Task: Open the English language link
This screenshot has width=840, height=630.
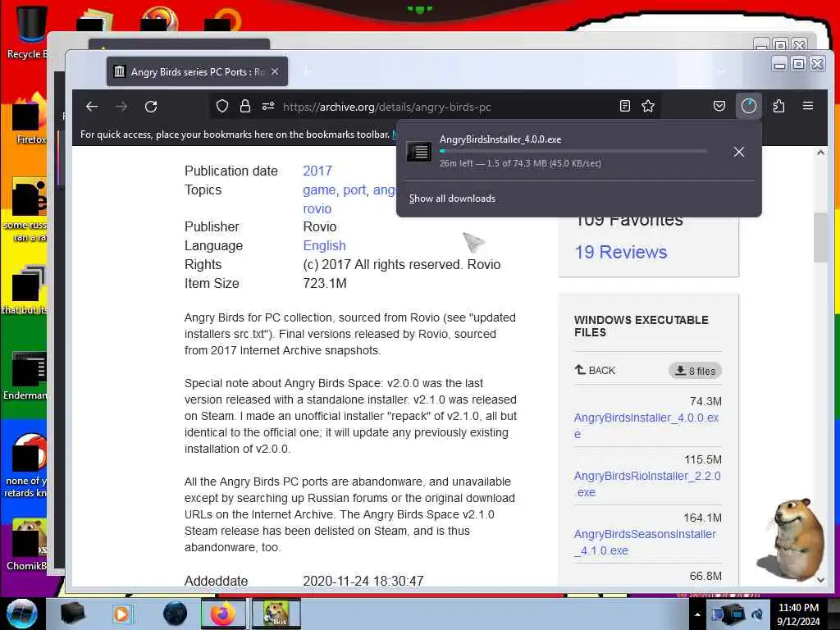Action: [x=324, y=246]
